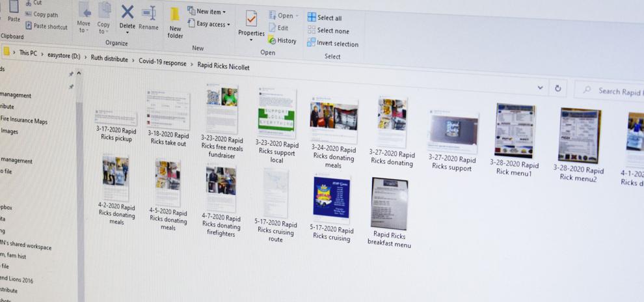The width and height of the screenshot is (644, 302).
Task: Navigate to Covid-19 response in breadcrumb
Action: click(162, 63)
